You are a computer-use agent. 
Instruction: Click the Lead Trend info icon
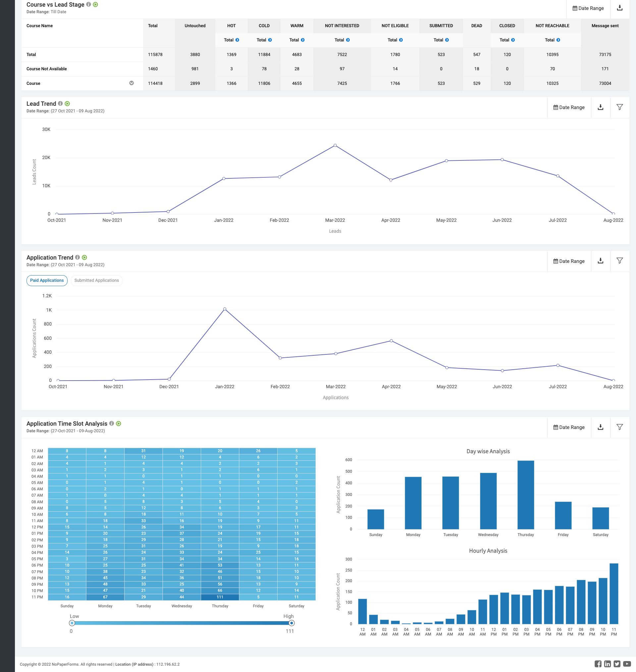pos(60,103)
